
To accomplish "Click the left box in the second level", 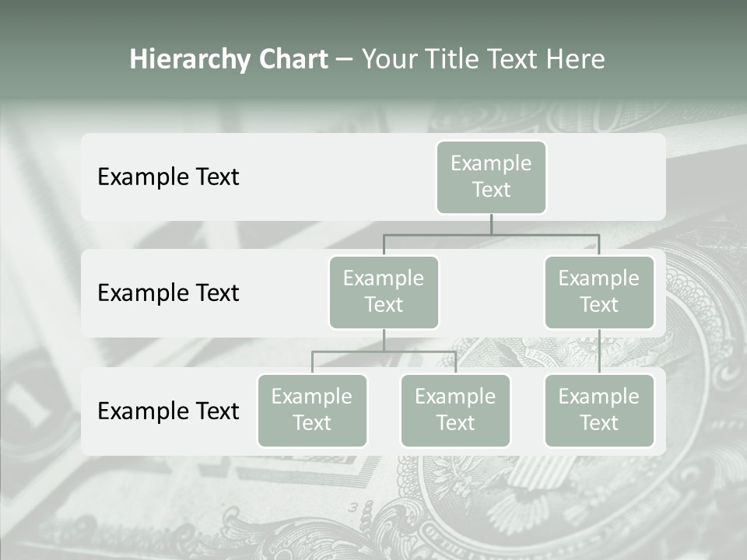I will (384, 292).
